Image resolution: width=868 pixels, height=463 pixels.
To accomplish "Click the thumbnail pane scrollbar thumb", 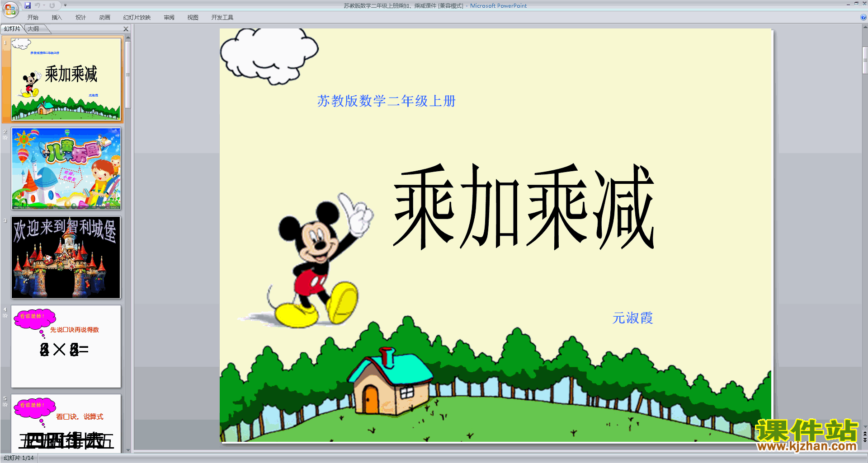I will pyautogui.click(x=128, y=75).
